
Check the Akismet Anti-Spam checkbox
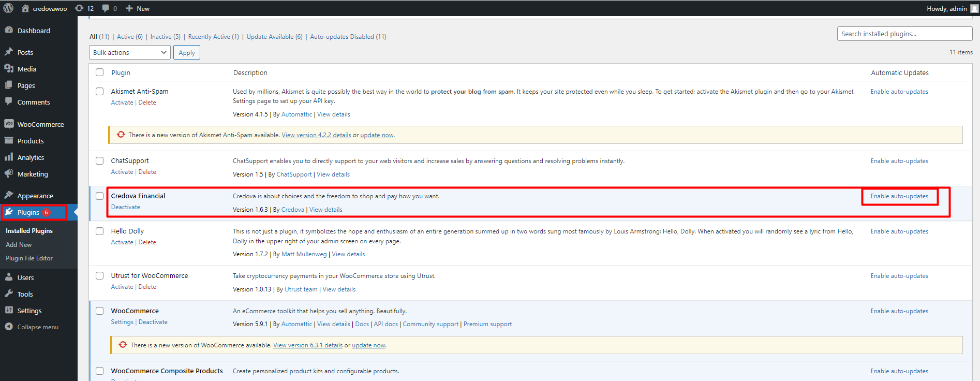pos(100,91)
